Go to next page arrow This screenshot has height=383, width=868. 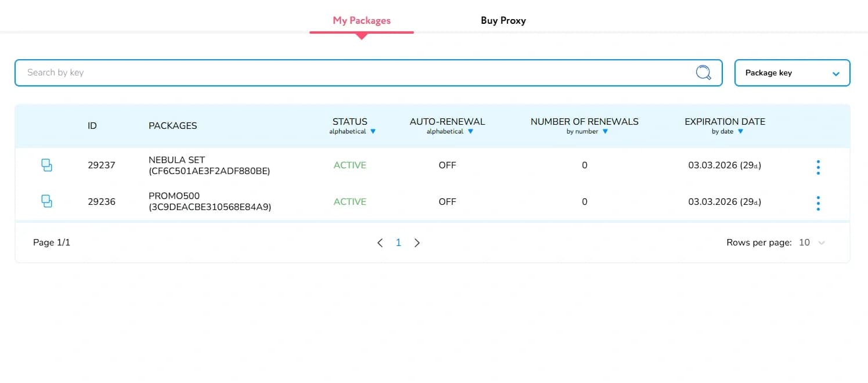tap(417, 243)
